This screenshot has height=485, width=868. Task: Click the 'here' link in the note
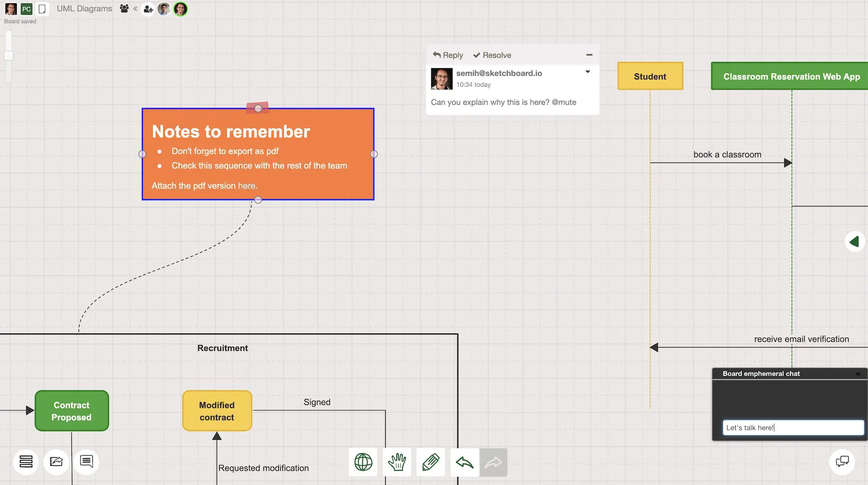[x=247, y=185]
